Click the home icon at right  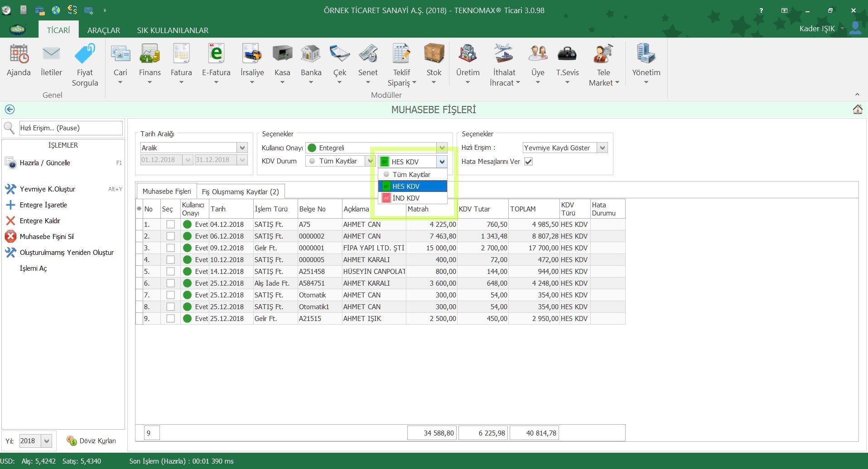(857, 110)
